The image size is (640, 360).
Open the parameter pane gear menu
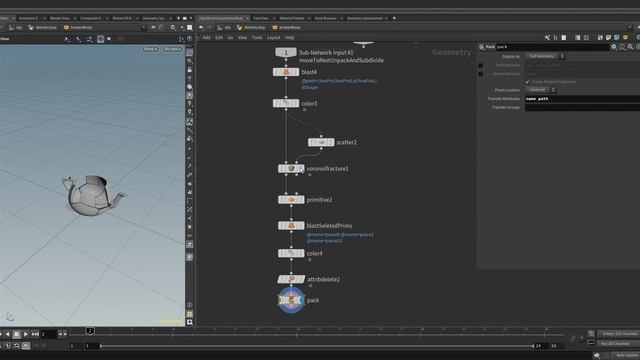[613, 47]
